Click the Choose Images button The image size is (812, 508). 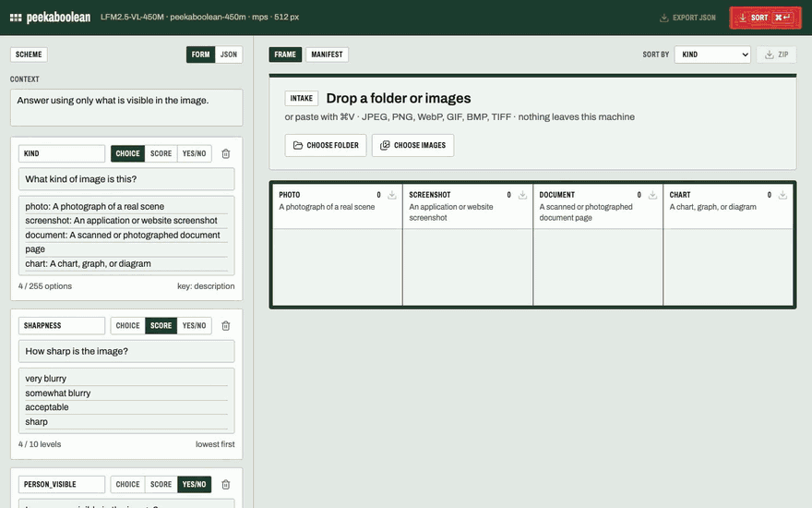(x=412, y=145)
